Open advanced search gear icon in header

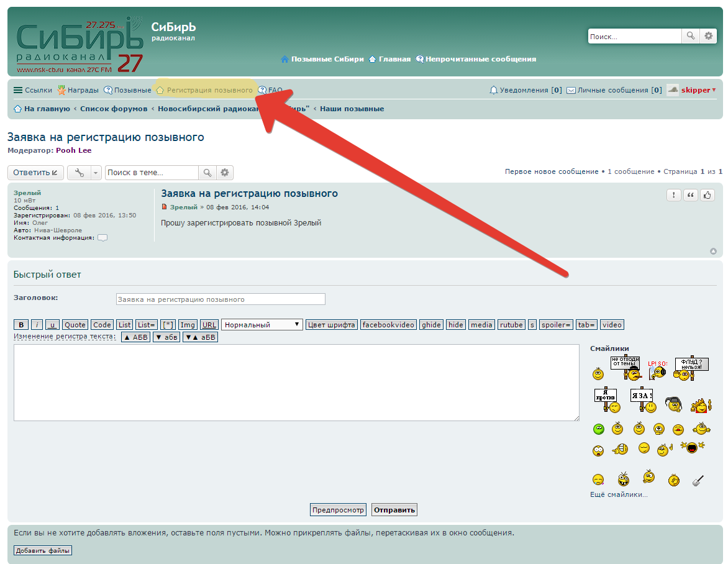point(708,37)
